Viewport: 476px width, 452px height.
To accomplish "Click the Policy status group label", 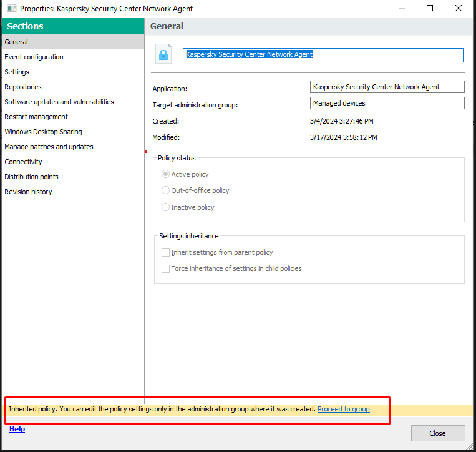I will [x=177, y=158].
